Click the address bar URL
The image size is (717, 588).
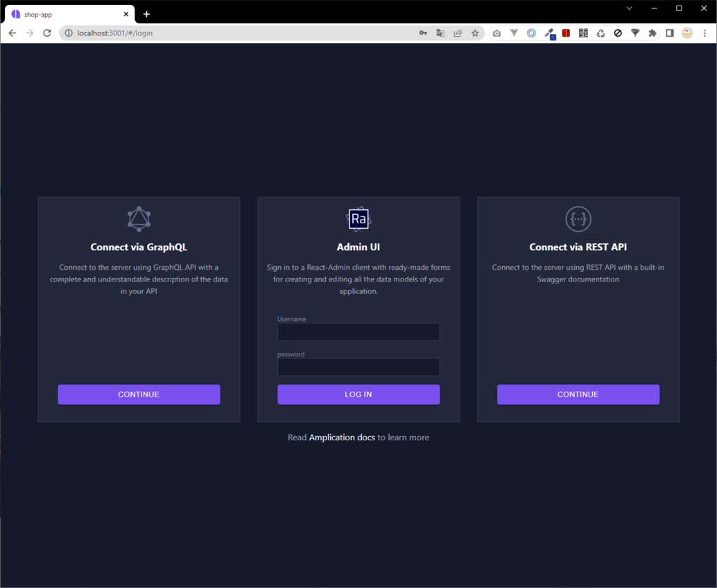click(x=115, y=33)
